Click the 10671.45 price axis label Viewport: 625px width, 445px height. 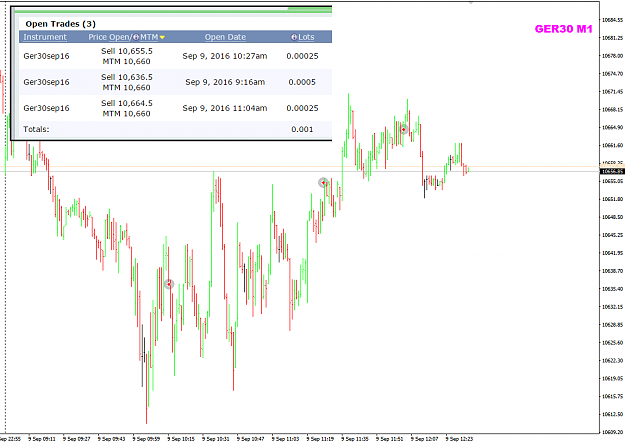613,92
